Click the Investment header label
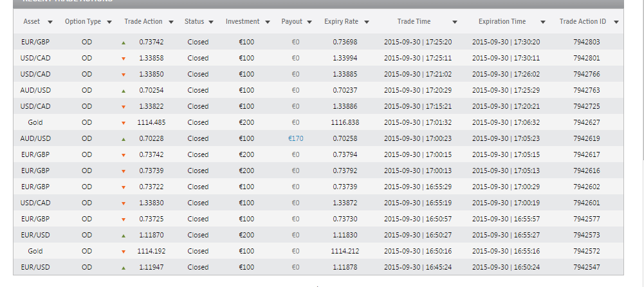Image resolution: width=644 pixels, height=287 pixels. [x=243, y=21]
